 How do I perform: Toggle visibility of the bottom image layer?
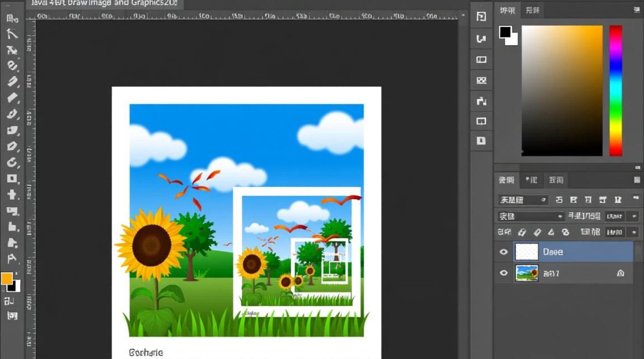point(504,273)
